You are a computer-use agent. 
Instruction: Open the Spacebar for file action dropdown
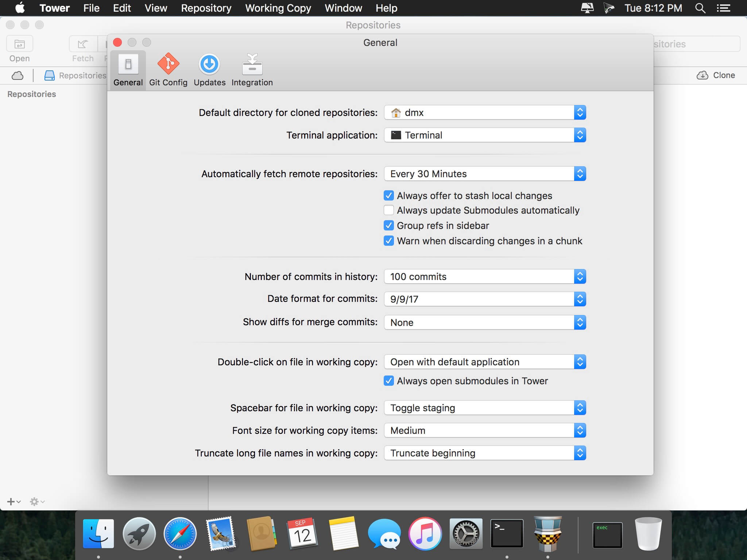tap(485, 408)
